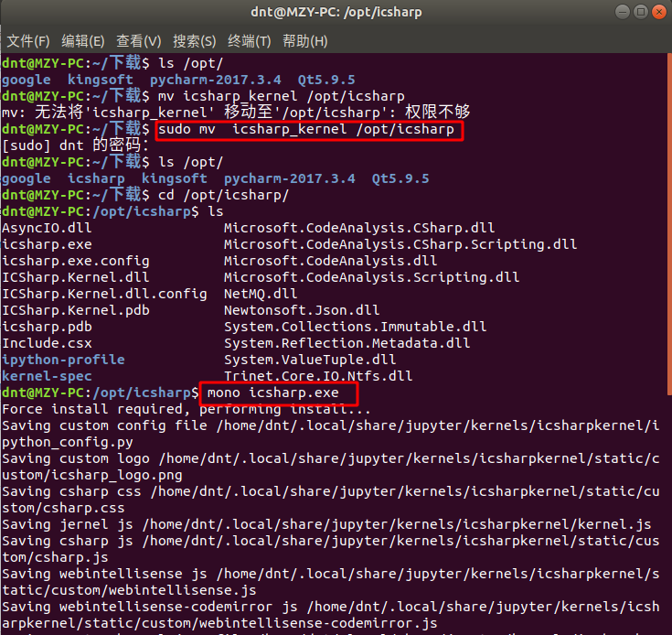Viewport: 672px width, 635px height.
Task: Open the 编辑(E) menu
Action: (82, 41)
